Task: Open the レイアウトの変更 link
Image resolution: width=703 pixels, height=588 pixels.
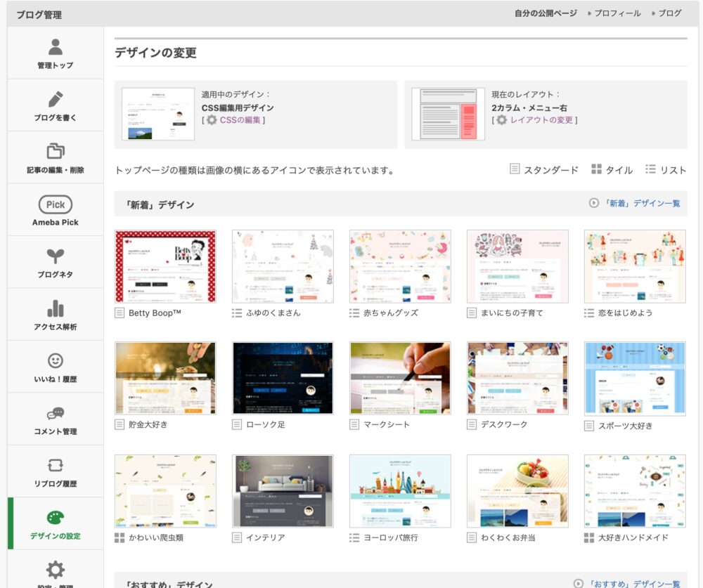Action: pyautogui.click(x=541, y=120)
